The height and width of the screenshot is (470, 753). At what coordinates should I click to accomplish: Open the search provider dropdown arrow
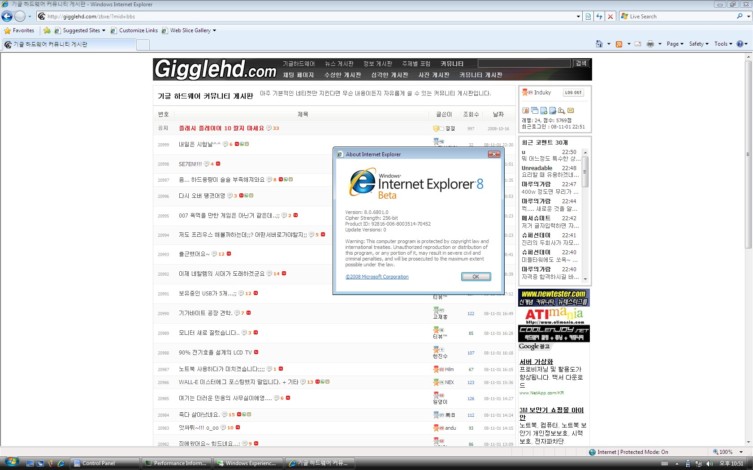pyautogui.click(x=748, y=16)
